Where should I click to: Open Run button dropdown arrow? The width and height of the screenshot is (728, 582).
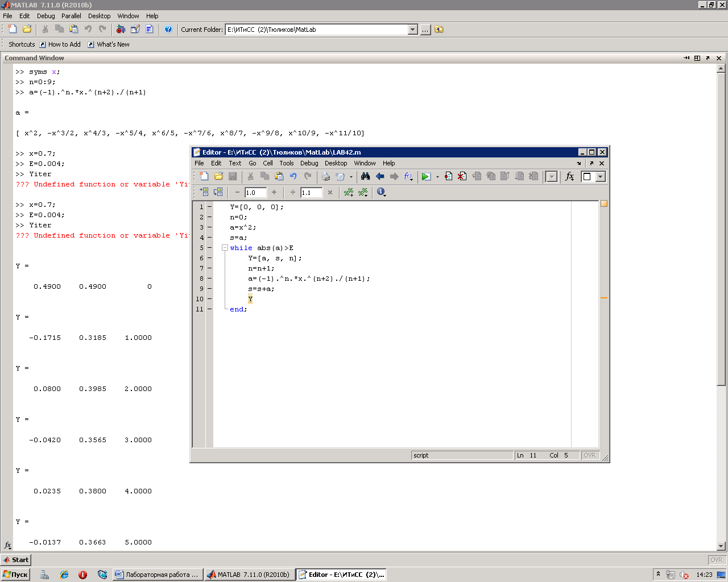(437, 177)
